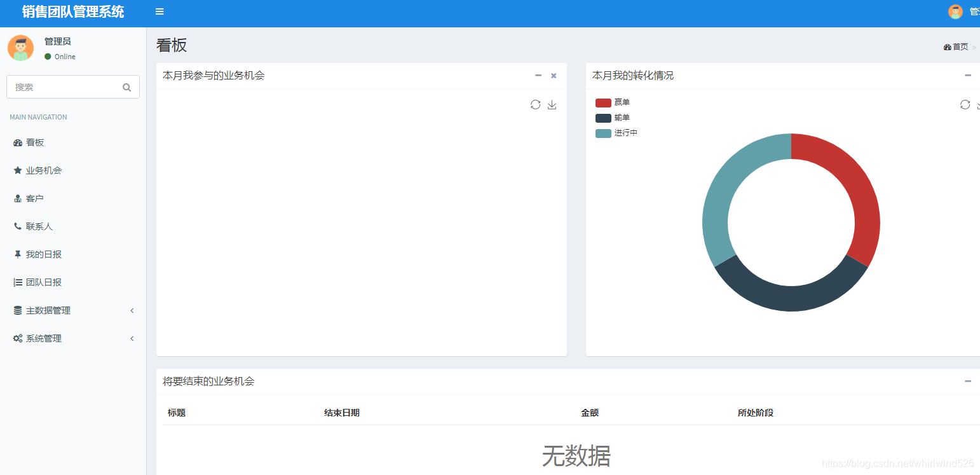The image size is (980, 475).
Task: Click the dark 输单 donut segment
Action: click(791, 298)
